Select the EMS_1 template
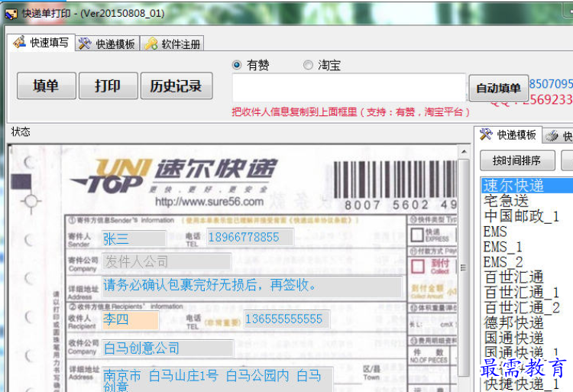The image size is (573, 392). [527, 247]
